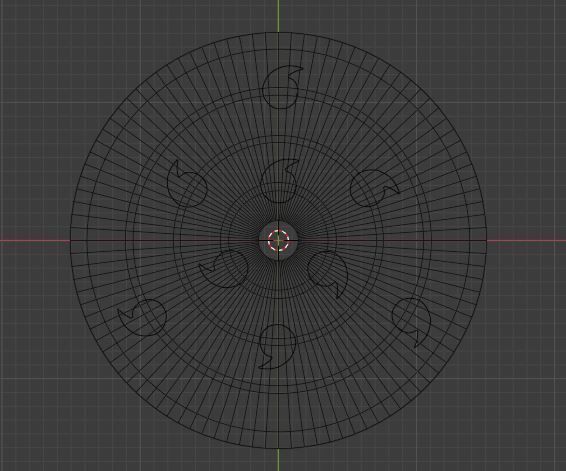Select the tomoe shape just above the center hub
Screen dimensions: 566x471
(279, 181)
